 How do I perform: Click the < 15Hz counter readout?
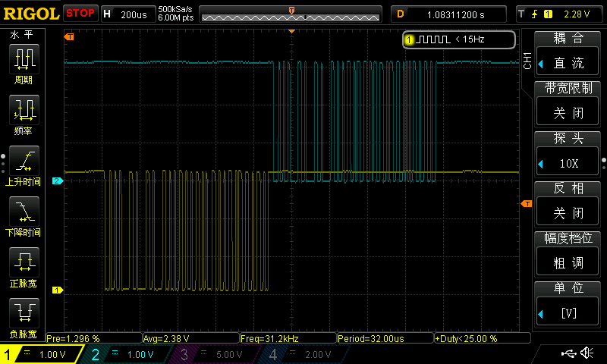[x=470, y=39]
